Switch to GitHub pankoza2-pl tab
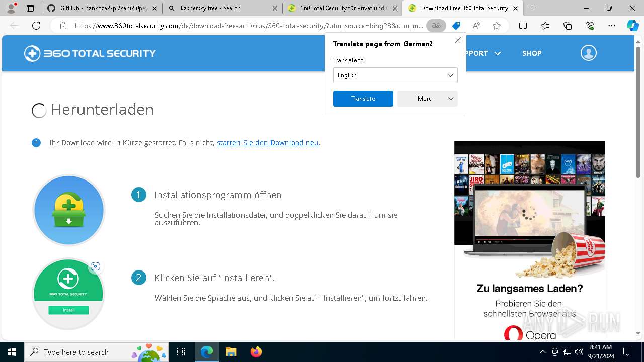The height and width of the screenshot is (362, 644). (x=103, y=8)
